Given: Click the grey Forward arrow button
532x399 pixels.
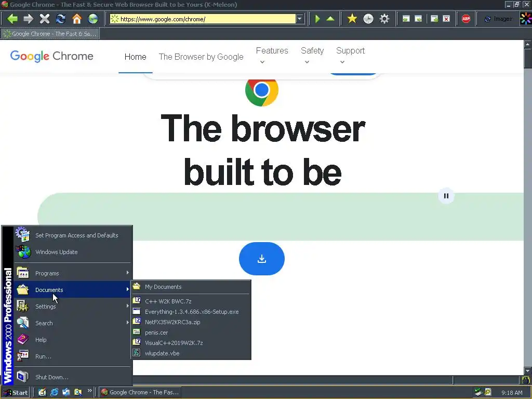Looking at the screenshot, I should 29,19.
